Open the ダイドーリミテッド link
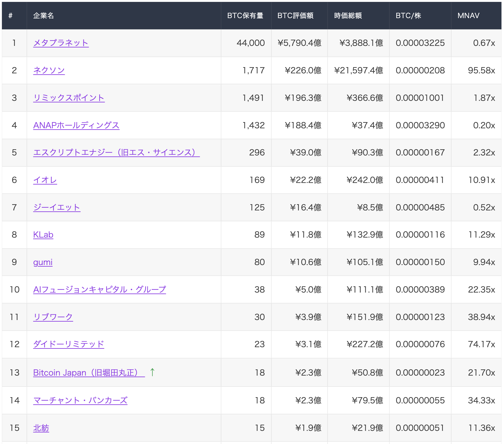 pos(69,344)
